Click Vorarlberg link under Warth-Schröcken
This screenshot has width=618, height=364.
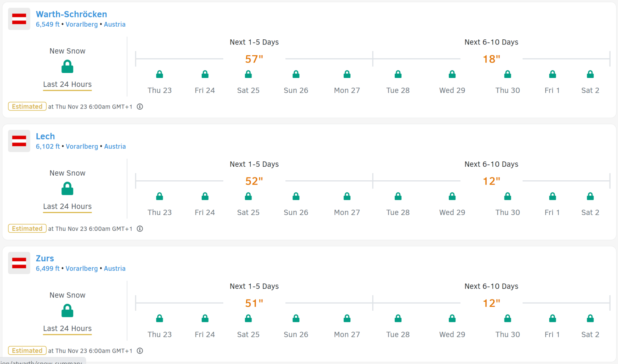point(81,24)
